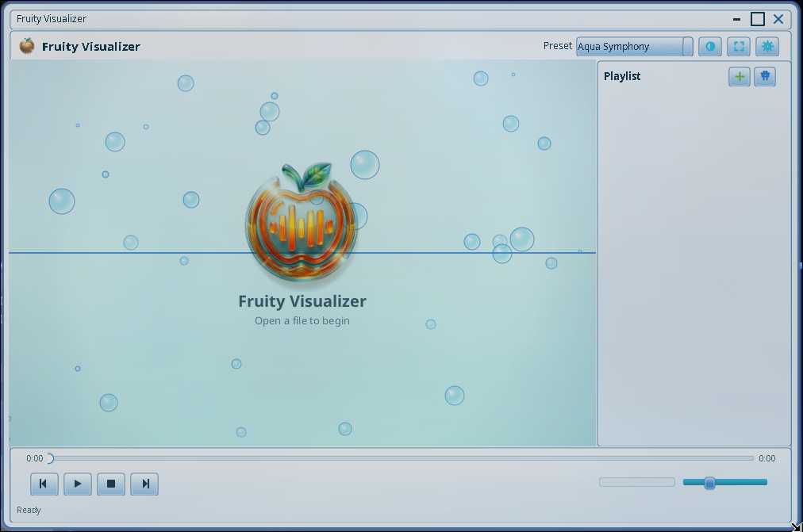Open settings via the gear icon
The image size is (803, 532).
pyautogui.click(x=767, y=47)
